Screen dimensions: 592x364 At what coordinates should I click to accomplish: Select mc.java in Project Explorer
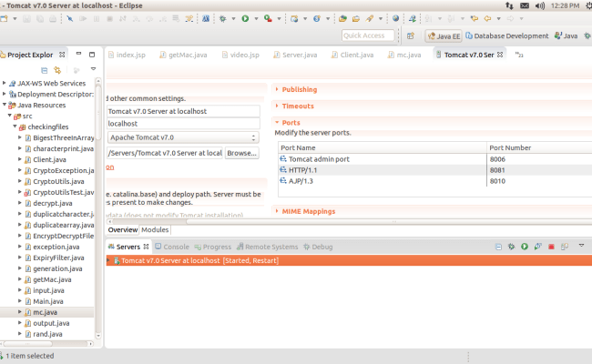[45, 312]
